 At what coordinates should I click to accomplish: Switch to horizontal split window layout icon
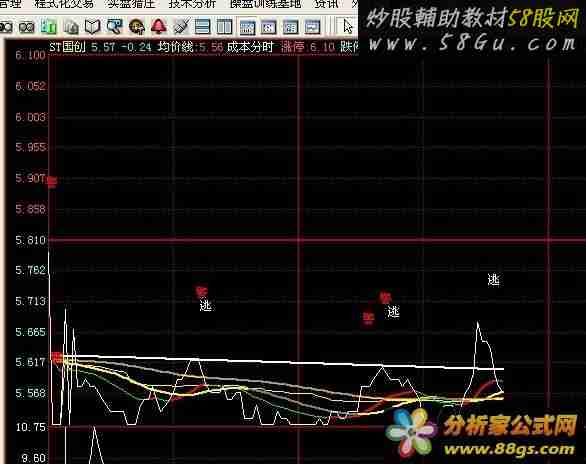tap(202, 27)
